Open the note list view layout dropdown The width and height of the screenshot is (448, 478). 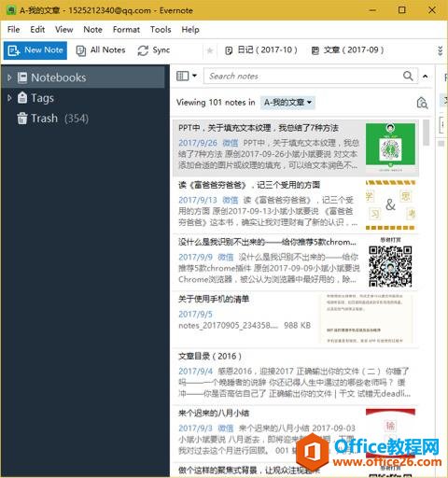click(x=187, y=76)
